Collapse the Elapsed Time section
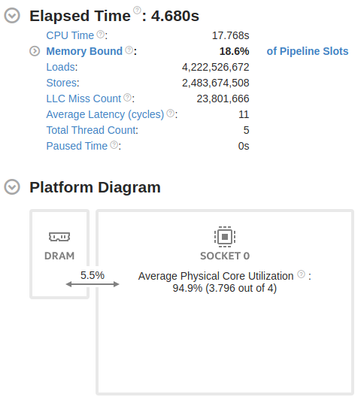 [12, 16]
